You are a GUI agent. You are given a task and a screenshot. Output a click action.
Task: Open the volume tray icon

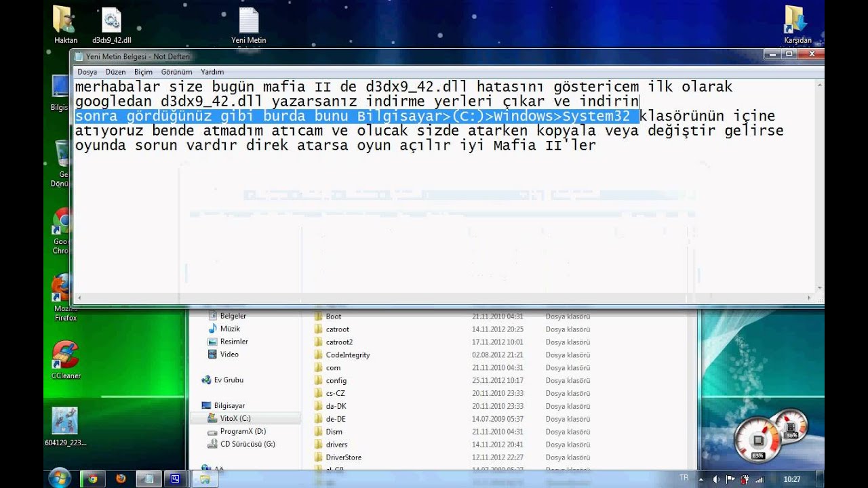pyautogui.click(x=717, y=479)
